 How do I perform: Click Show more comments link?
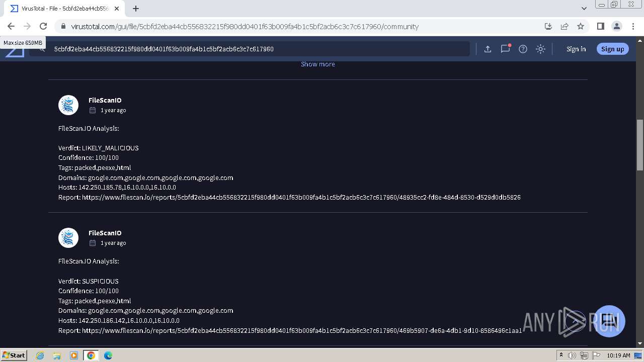pyautogui.click(x=317, y=64)
